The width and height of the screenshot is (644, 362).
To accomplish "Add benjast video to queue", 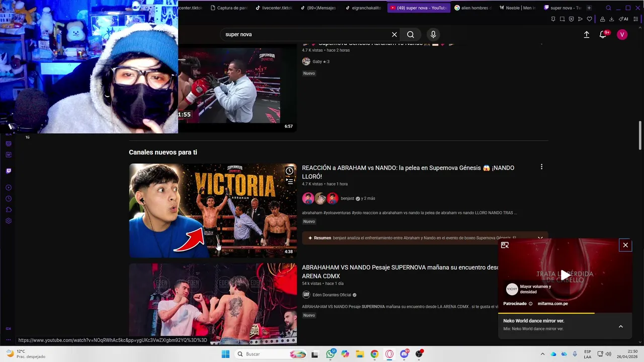I will [x=289, y=182].
